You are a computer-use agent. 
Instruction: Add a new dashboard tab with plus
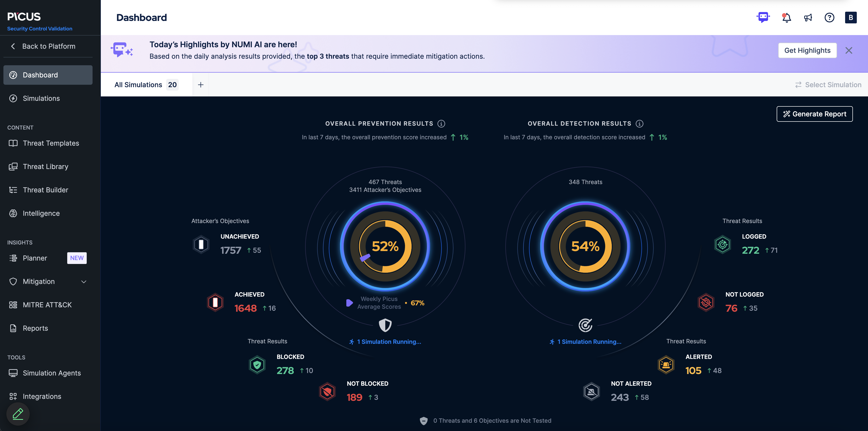click(x=200, y=85)
